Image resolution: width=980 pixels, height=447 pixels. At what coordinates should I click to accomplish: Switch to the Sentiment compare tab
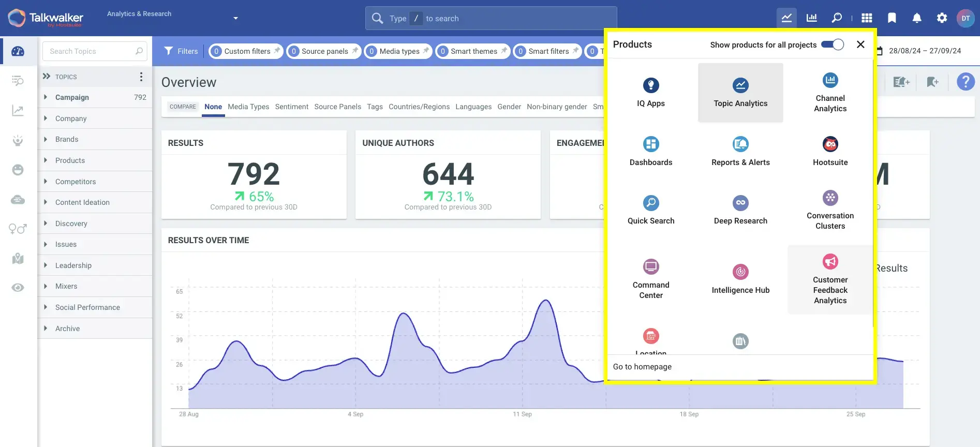291,107
